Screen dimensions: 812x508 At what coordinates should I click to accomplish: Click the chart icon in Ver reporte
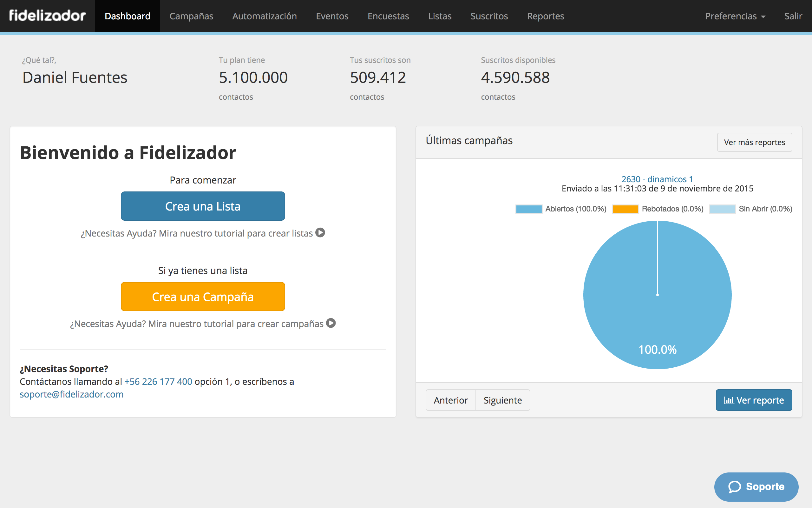(x=729, y=400)
